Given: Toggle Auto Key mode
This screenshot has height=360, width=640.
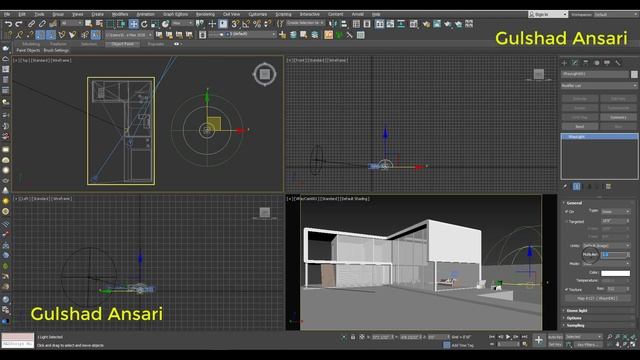Looking at the screenshot, I should point(555,337).
